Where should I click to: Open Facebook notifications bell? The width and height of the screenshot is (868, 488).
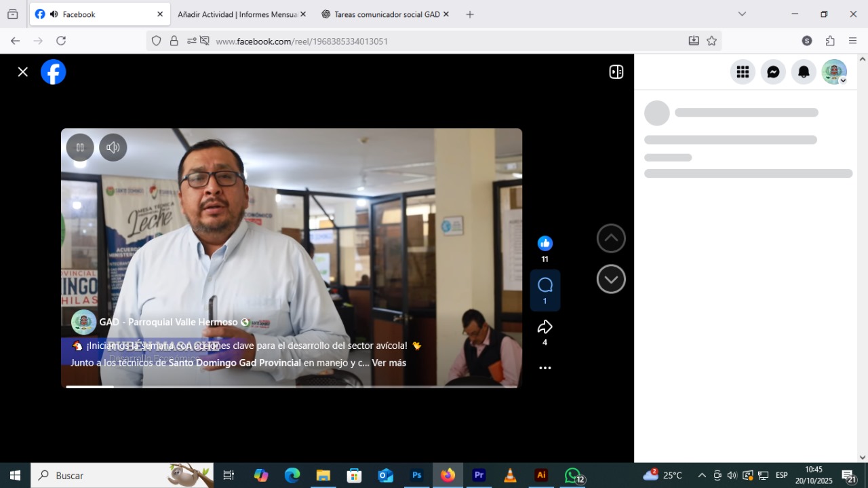pyautogui.click(x=804, y=72)
